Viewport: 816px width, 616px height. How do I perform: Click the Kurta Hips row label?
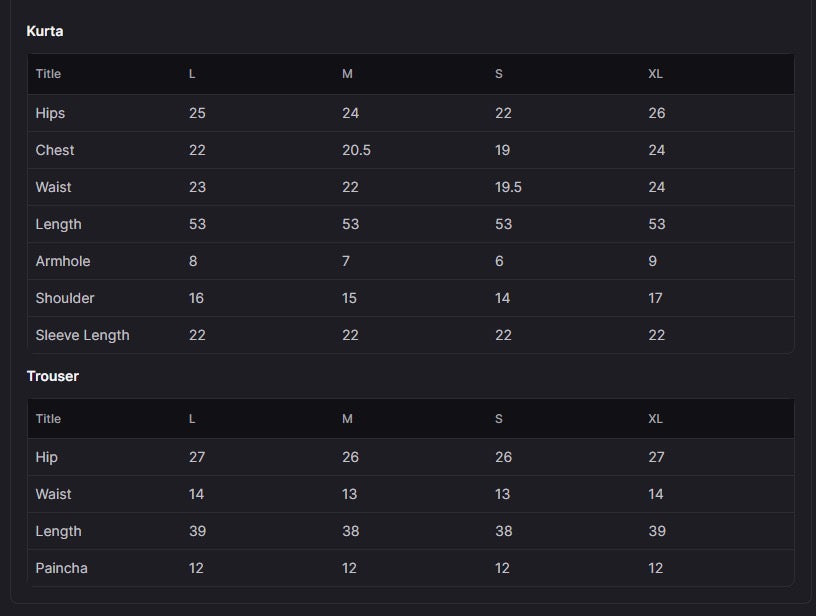click(50, 113)
